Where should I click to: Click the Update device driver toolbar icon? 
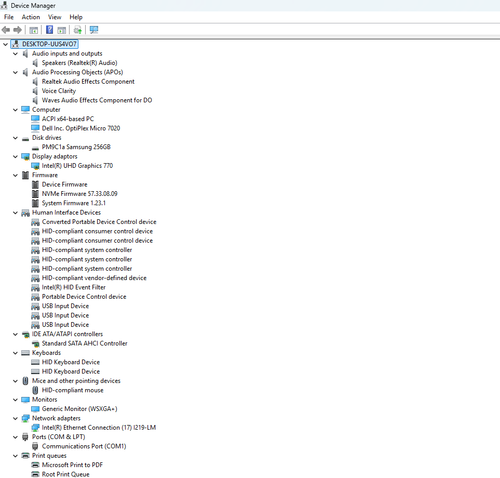coord(78,30)
